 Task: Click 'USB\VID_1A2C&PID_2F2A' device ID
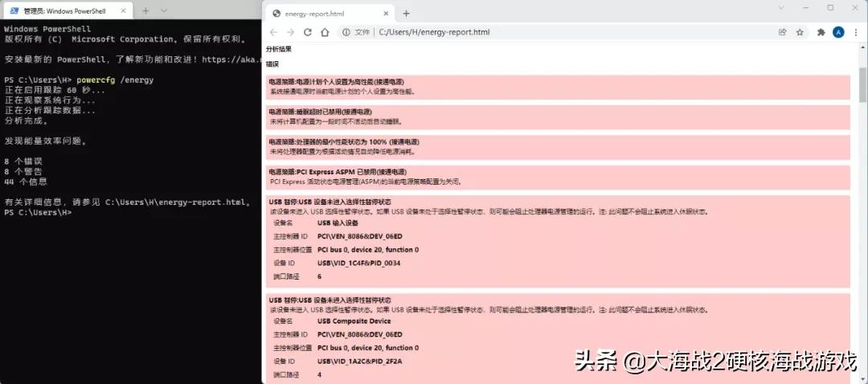click(x=360, y=362)
